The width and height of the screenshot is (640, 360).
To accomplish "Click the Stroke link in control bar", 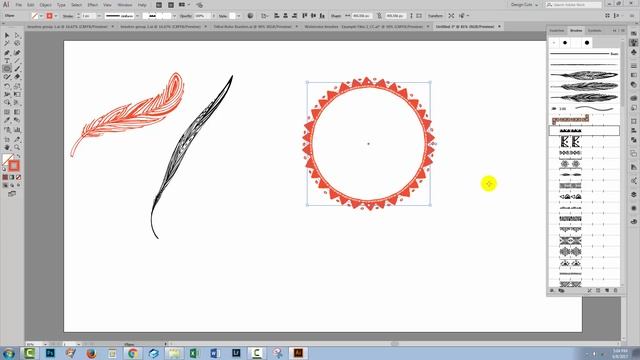I will pyautogui.click(x=68, y=16).
